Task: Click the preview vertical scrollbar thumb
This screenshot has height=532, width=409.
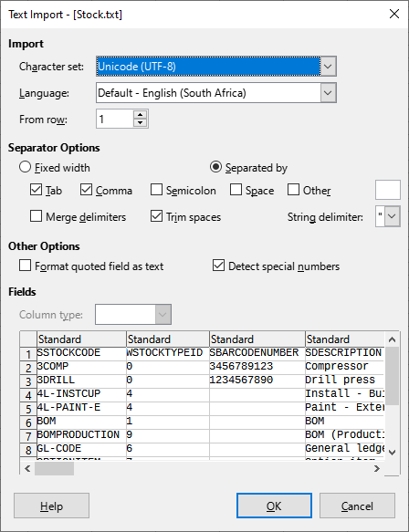Action: (x=392, y=376)
